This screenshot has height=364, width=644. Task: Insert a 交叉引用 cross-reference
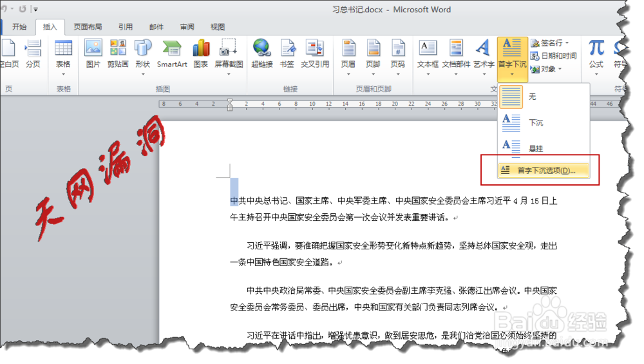coord(315,53)
